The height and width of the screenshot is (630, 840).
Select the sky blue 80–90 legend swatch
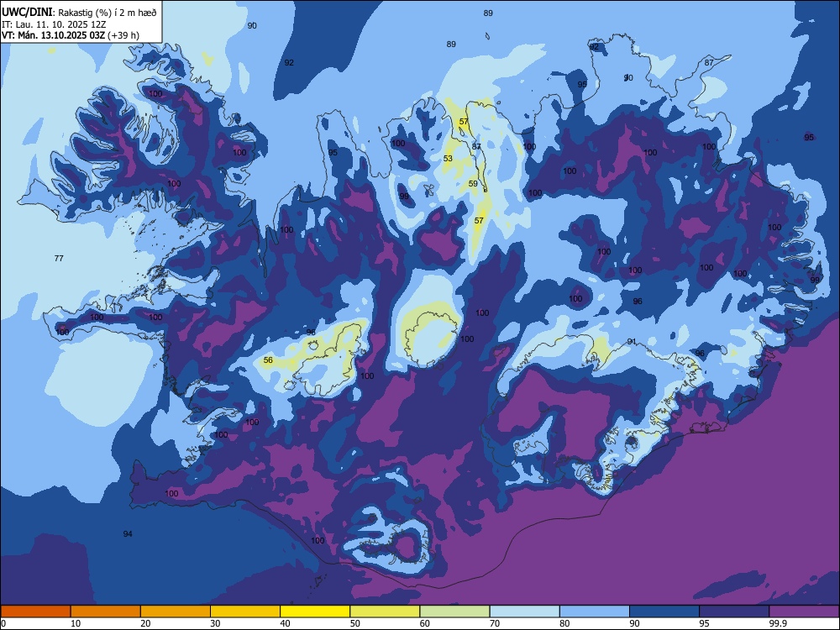point(595,612)
